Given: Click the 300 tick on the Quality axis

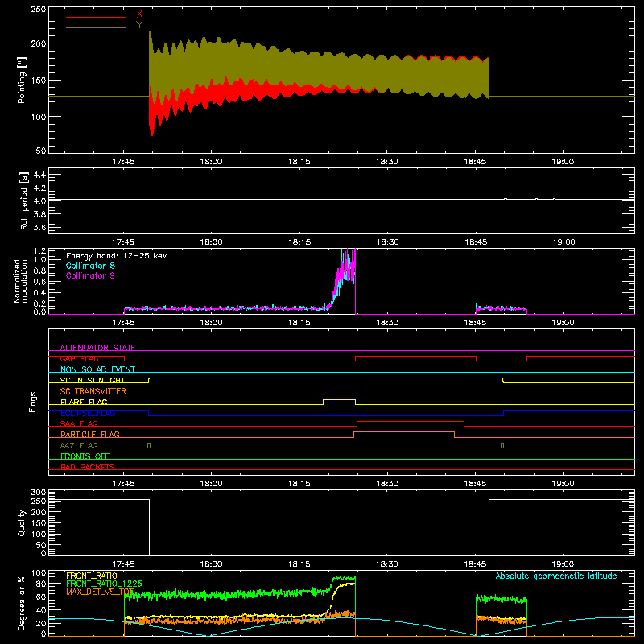Looking at the screenshot, I should pyautogui.click(x=39, y=493).
